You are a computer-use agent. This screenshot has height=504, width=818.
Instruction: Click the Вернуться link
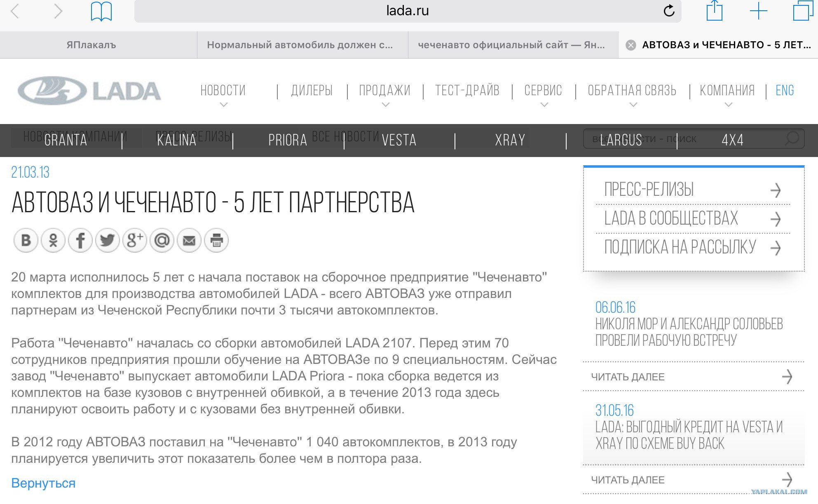[43, 483]
